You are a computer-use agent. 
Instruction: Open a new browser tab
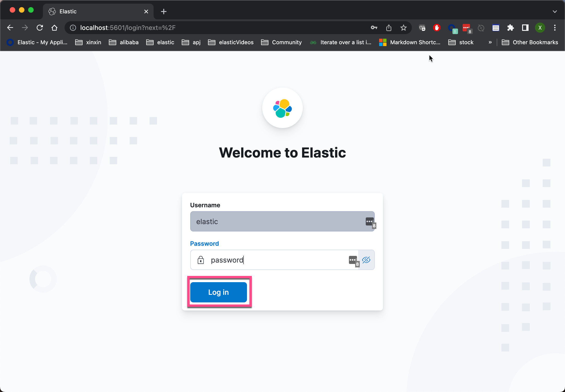(164, 12)
